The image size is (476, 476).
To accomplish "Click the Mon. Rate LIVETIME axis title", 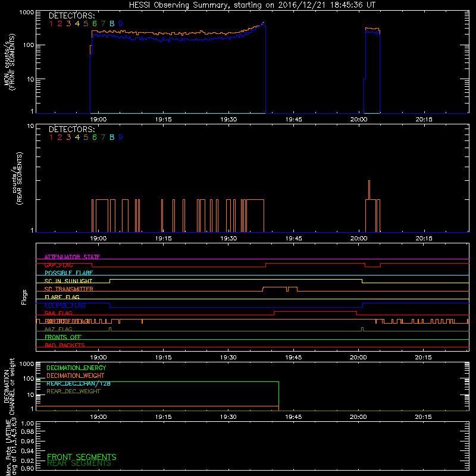I will point(11,447).
